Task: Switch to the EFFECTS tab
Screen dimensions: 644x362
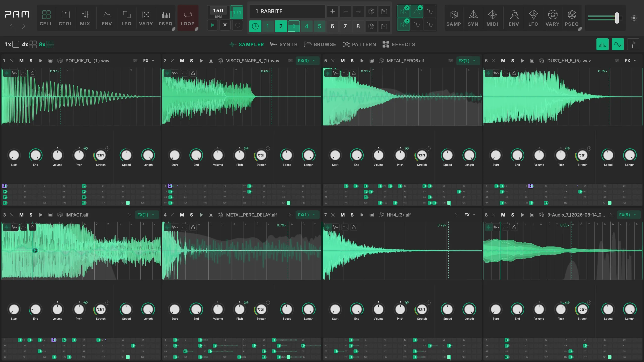Action: click(399, 45)
